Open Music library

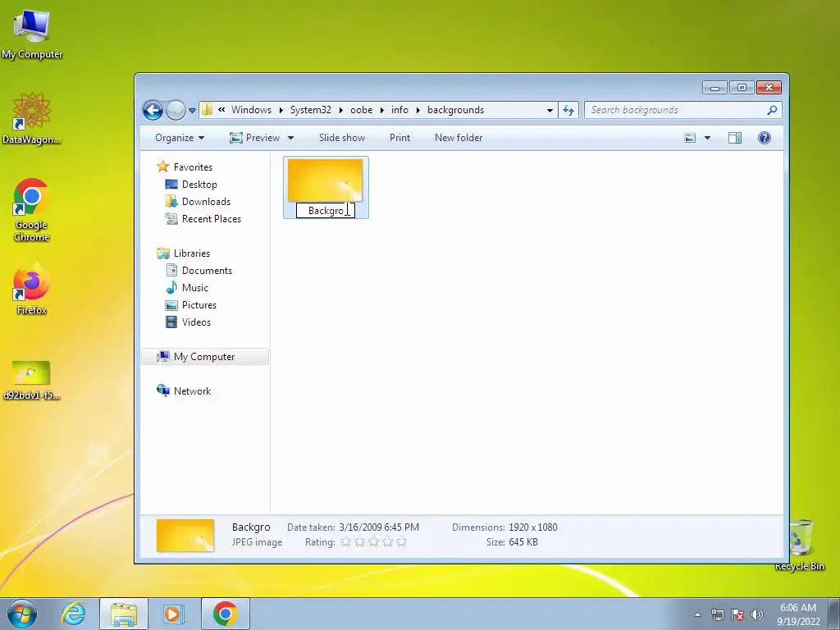(x=187, y=288)
